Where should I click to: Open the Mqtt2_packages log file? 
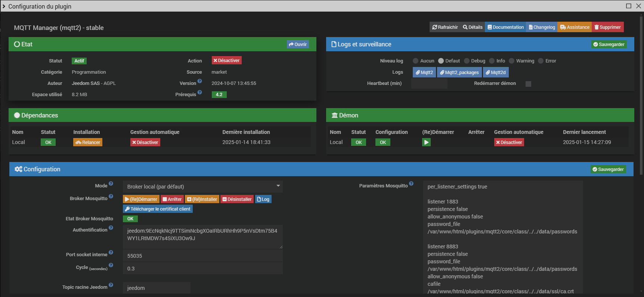tap(459, 73)
